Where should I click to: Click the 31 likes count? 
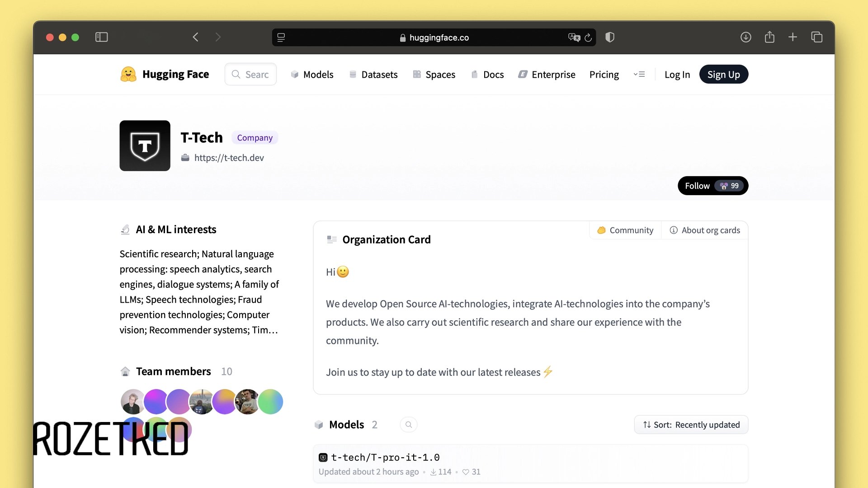472,472
